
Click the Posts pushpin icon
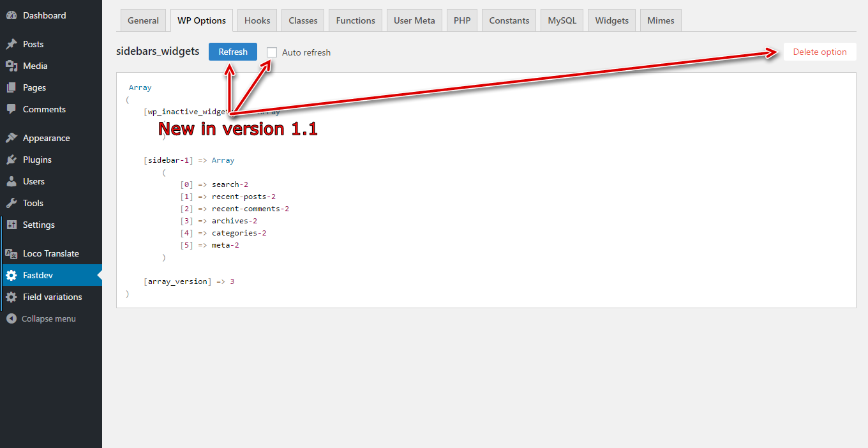[11, 44]
